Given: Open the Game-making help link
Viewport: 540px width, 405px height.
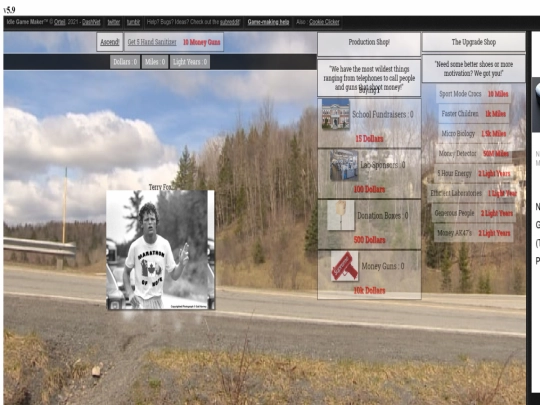Looking at the screenshot, I should click(x=268, y=22).
